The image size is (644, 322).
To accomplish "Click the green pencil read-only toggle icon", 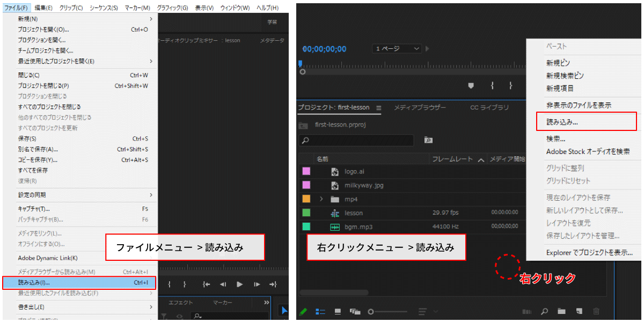I will click(x=303, y=311).
